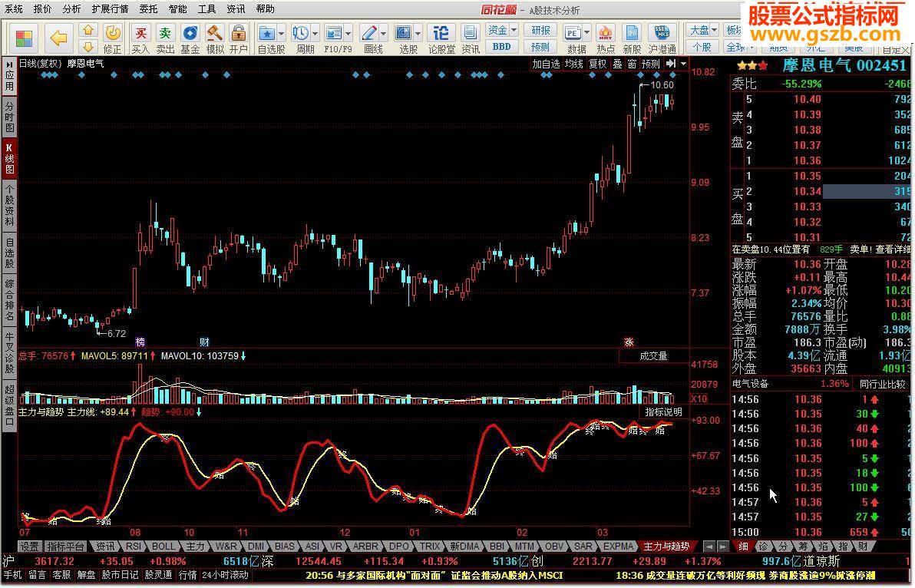This screenshot has height=588, width=915.
Task: Click the right scroll arrow beside indicator tabs
Action: click(x=722, y=547)
